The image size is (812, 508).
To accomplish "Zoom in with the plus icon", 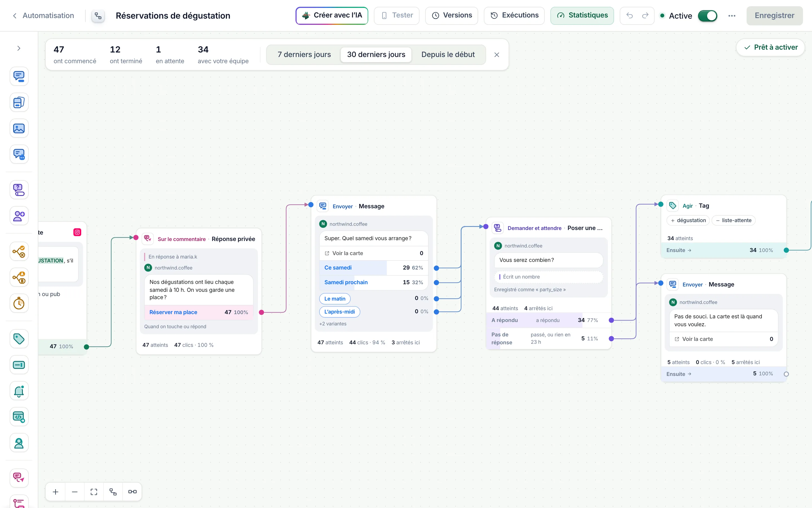I will point(56,492).
